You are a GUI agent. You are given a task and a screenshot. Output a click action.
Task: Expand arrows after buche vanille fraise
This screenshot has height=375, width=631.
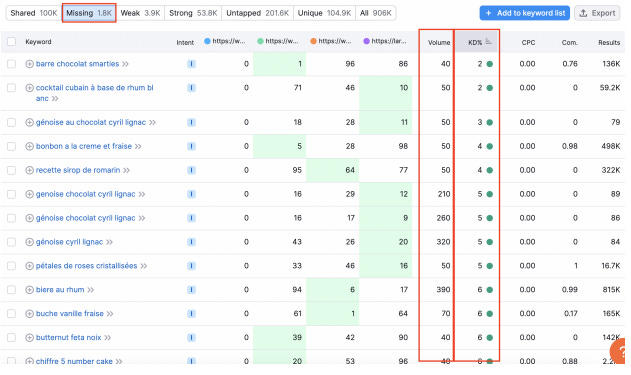[x=110, y=314]
